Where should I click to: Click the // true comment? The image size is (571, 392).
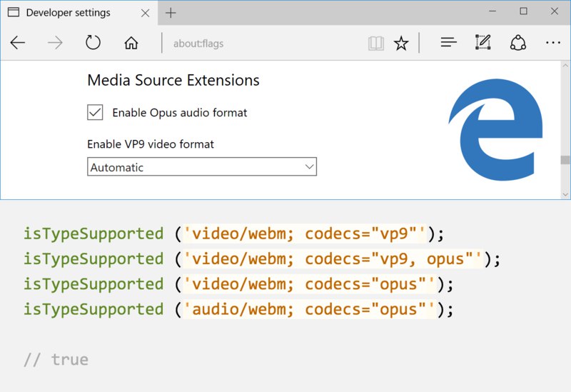[56, 360]
